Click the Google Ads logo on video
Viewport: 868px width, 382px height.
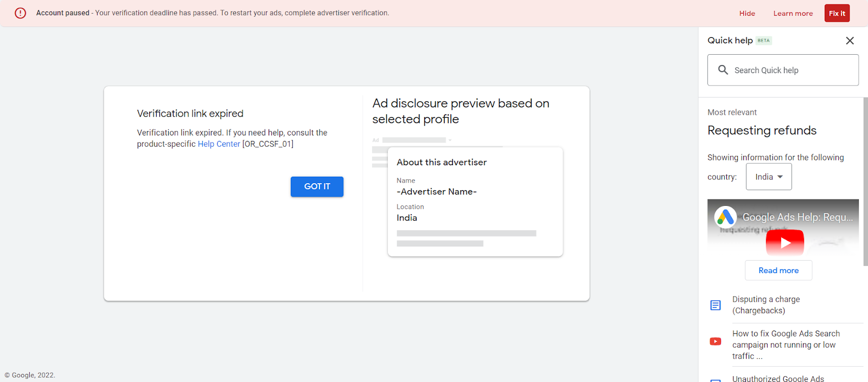725,217
